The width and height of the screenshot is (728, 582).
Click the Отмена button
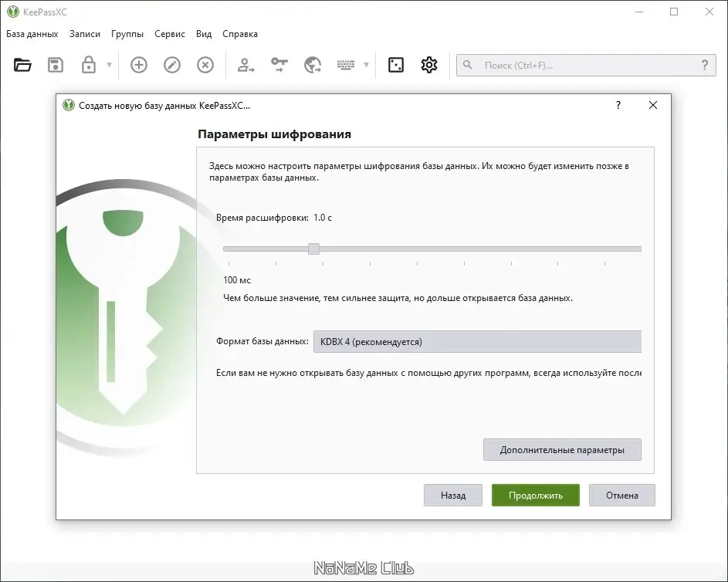(621, 496)
